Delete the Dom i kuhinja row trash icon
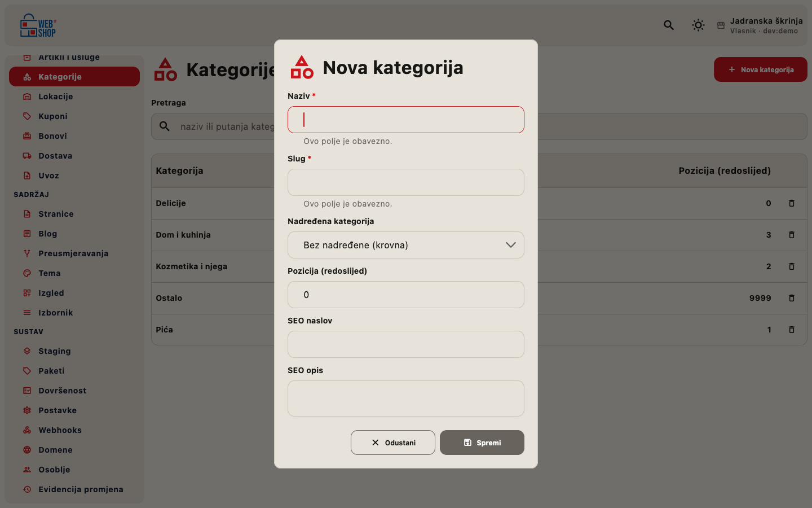The height and width of the screenshot is (508, 812). point(792,235)
